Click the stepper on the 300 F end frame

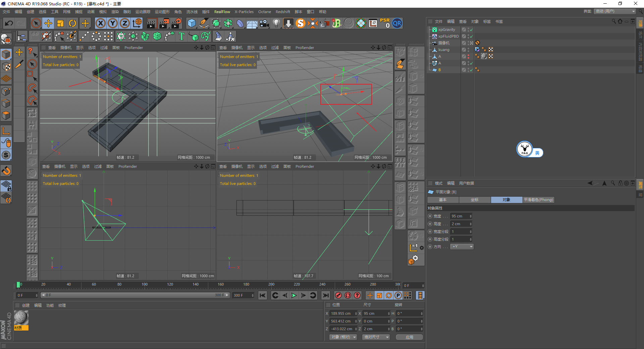tap(253, 295)
